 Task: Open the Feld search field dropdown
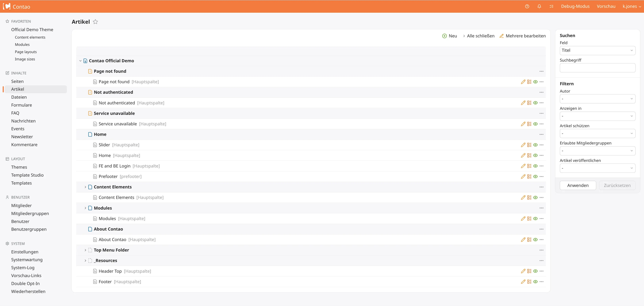coord(598,50)
